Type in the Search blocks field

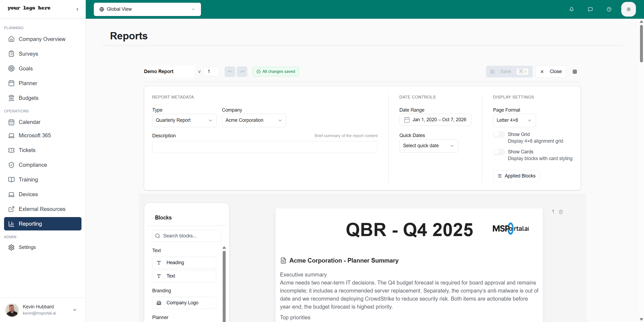tap(187, 236)
